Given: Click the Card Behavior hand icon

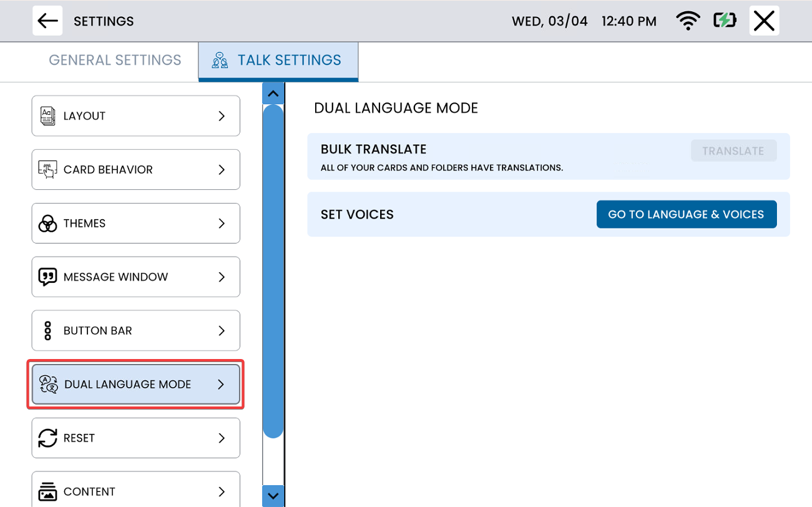Looking at the screenshot, I should click(x=47, y=170).
